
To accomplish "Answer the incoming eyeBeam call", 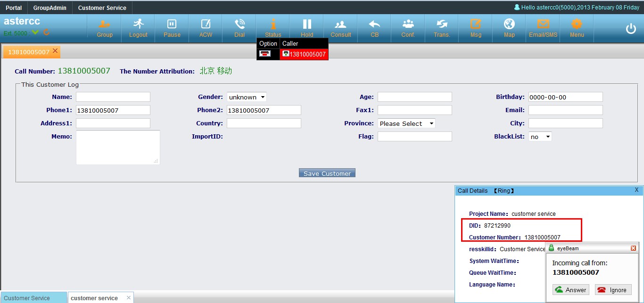I will tap(570, 290).
